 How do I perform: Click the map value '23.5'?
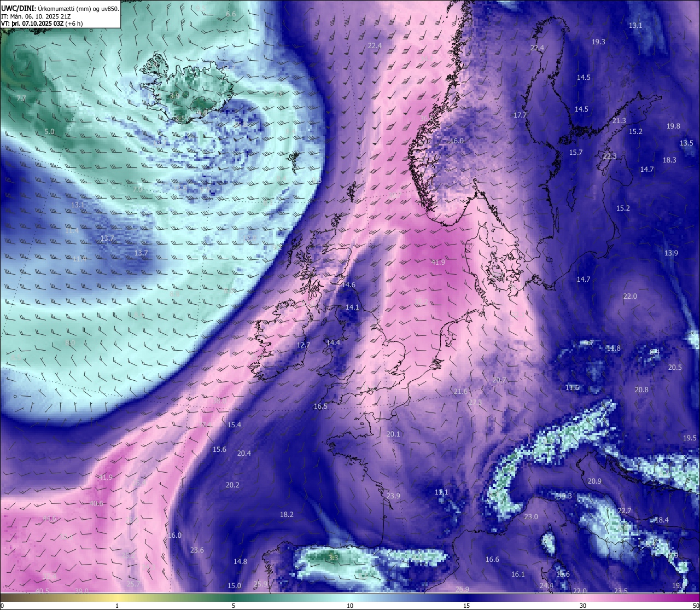click(621, 591)
